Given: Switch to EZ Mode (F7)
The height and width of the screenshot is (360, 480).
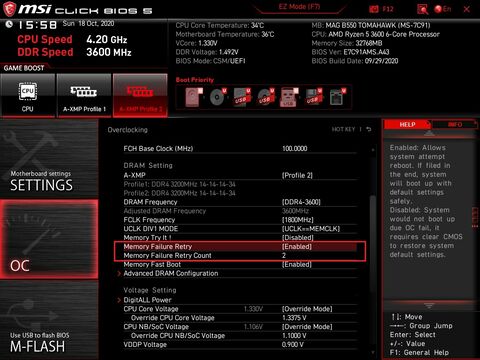Looking at the screenshot, I should point(299,7).
